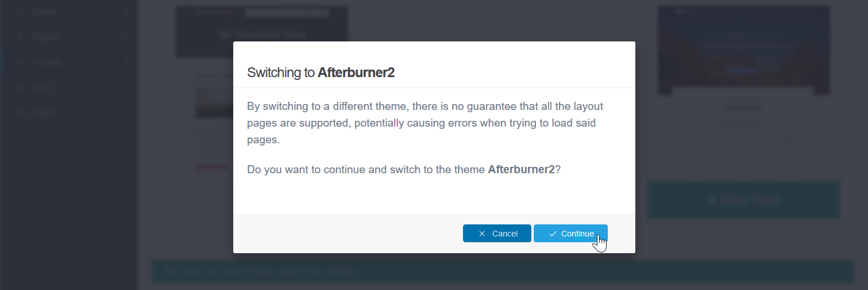Image resolution: width=868 pixels, height=290 pixels.
Task: Click the Tools icon in the sidebar
Action: tap(20, 87)
